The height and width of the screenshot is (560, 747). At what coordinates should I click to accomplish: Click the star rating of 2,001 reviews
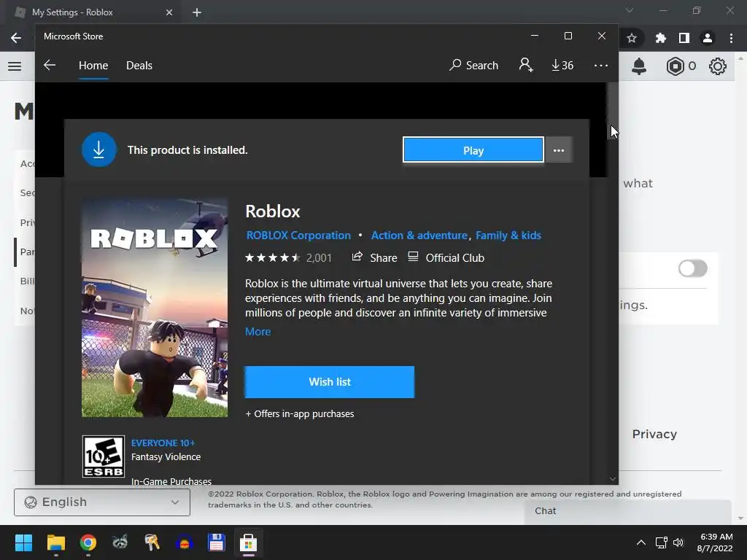tap(288, 258)
